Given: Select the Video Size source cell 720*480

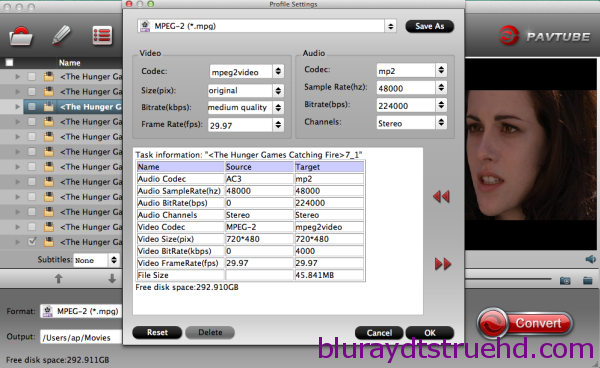Looking at the screenshot, I should (x=259, y=239).
